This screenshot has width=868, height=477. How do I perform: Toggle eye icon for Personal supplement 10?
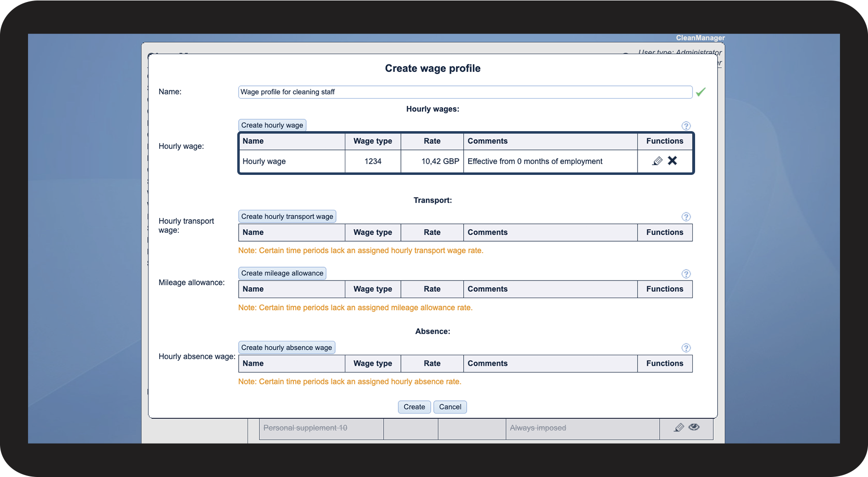click(x=694, y=427)
